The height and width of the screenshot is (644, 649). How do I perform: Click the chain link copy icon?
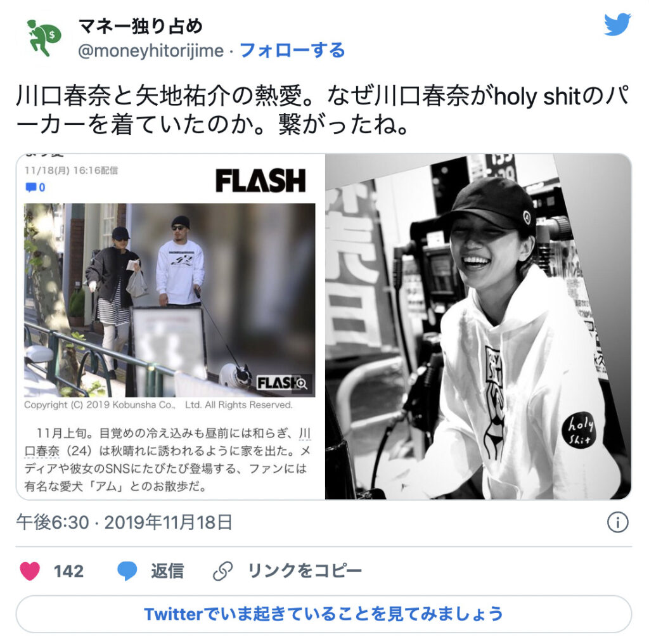[223, 571]
